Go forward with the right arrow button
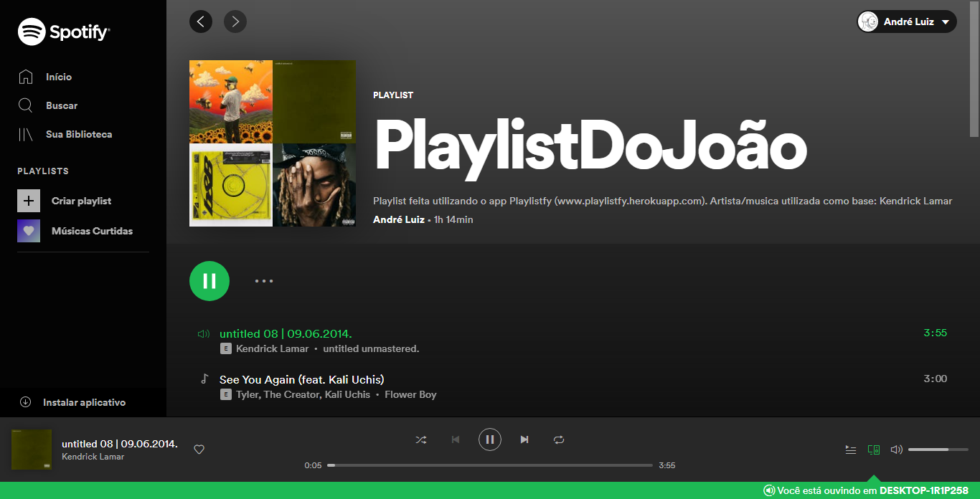Image resolution: width=980 pixels, height=499 pixels. (x=235, y=22)
